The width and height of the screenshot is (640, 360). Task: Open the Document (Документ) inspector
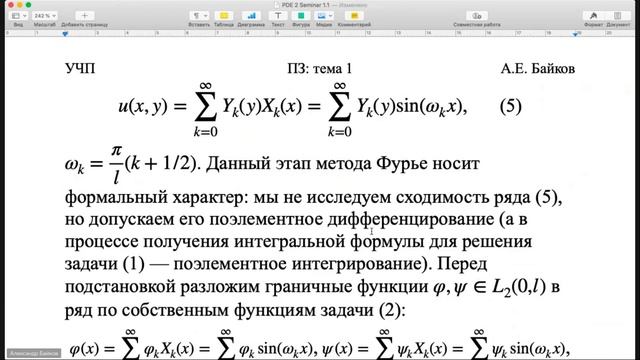click(x=618, y=16)
